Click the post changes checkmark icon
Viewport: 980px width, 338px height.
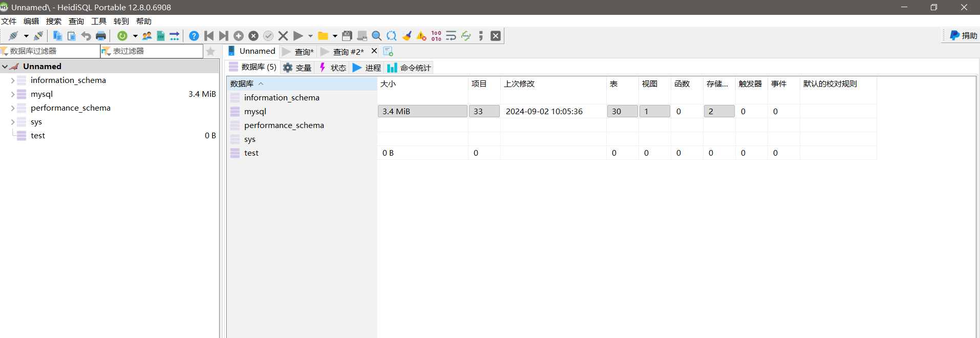coord(268,36)
